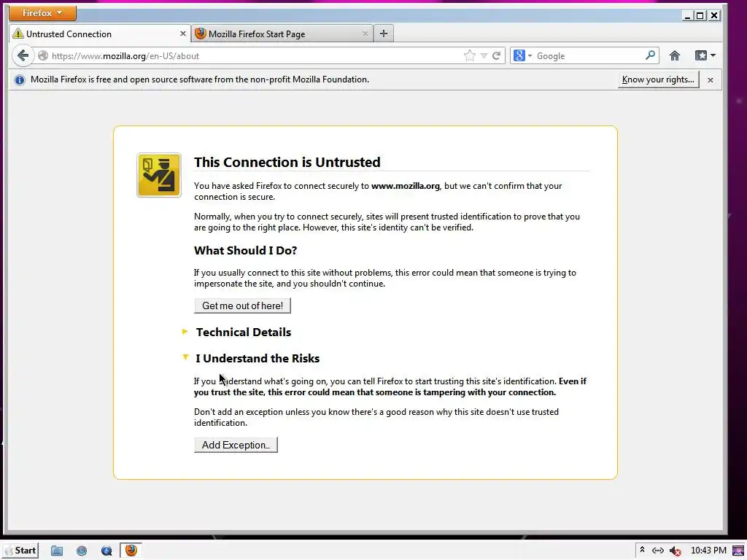Image resolution: width=747 pixels, height=560 pixels.
Task: Click the show desktop tray icon
Action: [x=738, y=551]
